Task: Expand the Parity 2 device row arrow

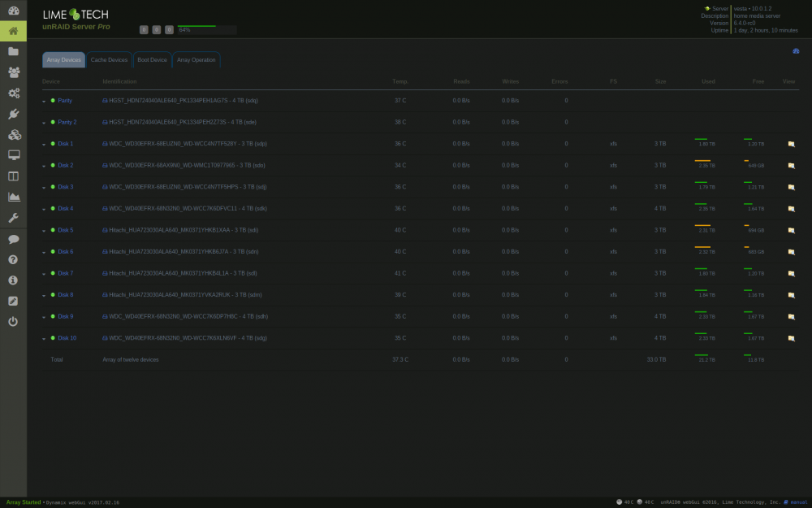Action: pyautogui.click(x=44, y=124)
